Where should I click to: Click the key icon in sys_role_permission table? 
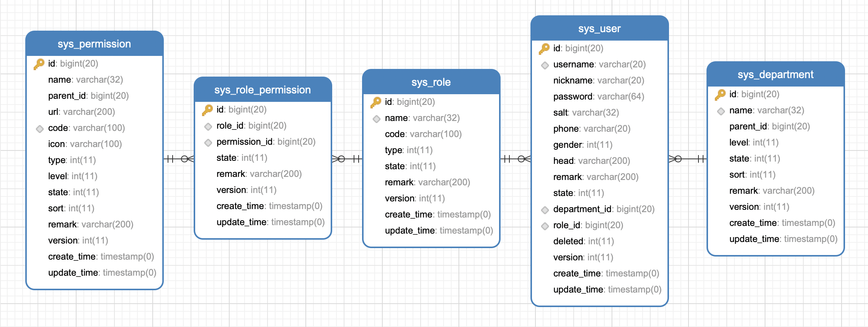[207, 110]
